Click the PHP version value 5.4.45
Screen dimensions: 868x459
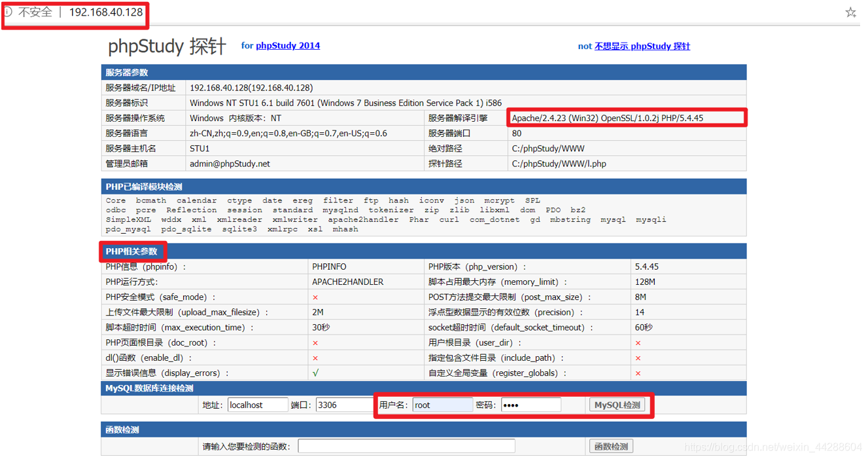coord(647,266)
